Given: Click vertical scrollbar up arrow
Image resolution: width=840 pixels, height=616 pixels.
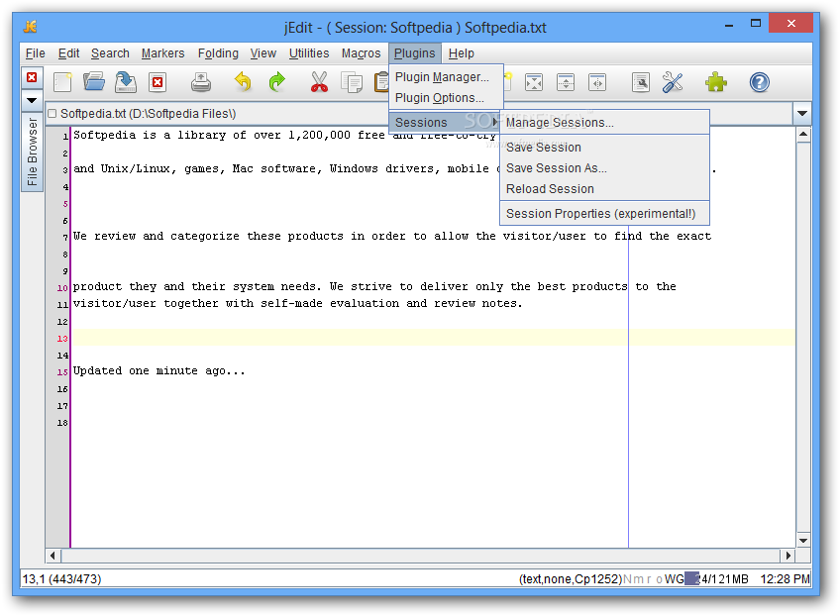Looking at the screenshot, I should [803, 135].
